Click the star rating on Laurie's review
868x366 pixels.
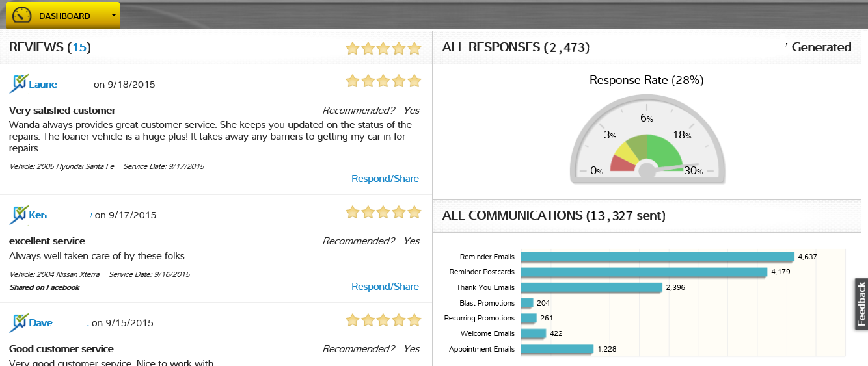383,81
